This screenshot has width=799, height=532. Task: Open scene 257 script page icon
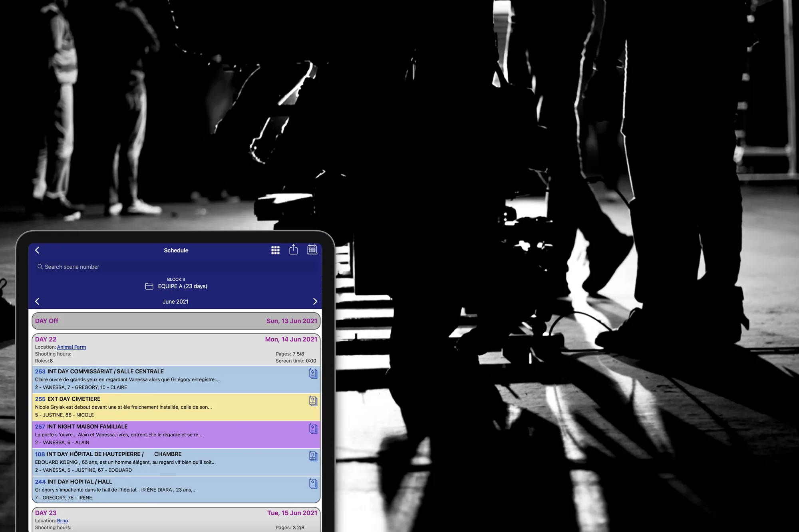coord(313,429)
